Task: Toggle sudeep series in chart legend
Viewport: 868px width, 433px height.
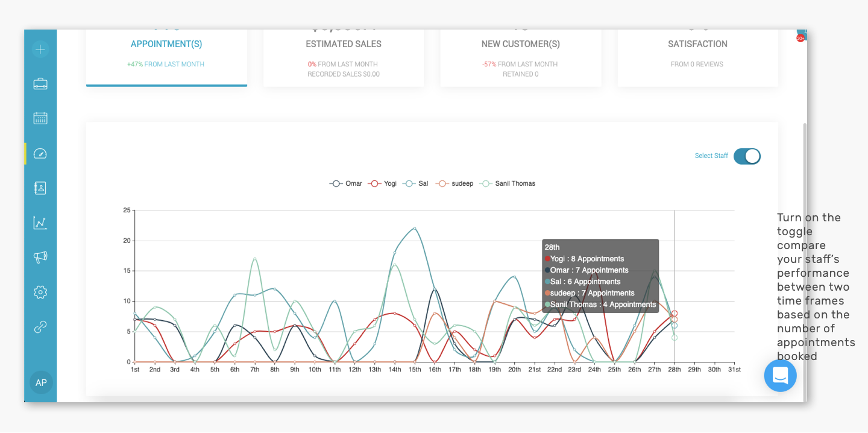Action: pyautogui.click(x=454, y=183)
